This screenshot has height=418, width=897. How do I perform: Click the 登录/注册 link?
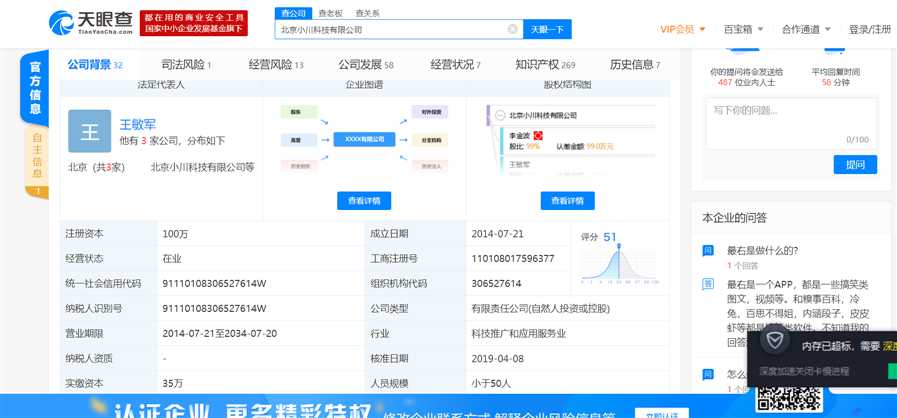pos(870,29)
